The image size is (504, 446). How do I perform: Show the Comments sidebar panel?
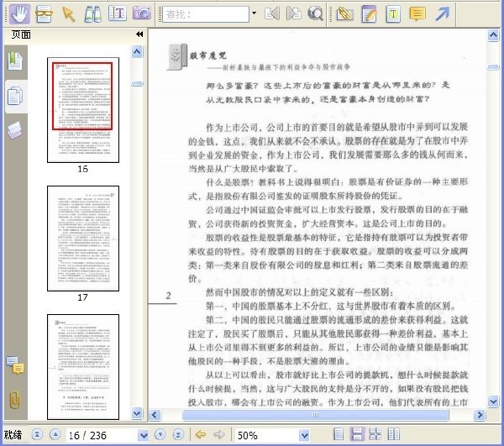pyautogui.click(x=15, y=365)
